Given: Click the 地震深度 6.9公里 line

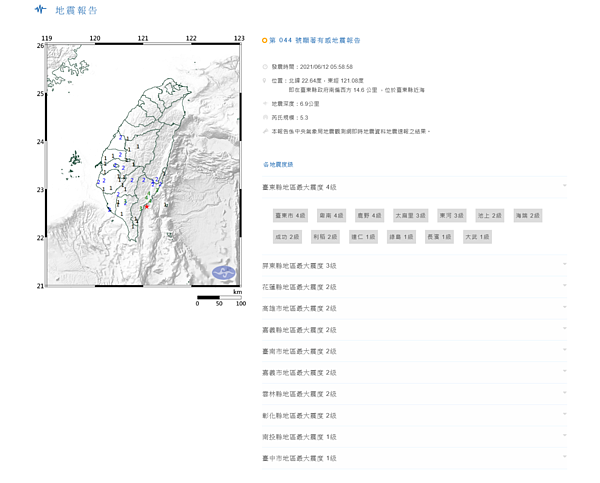Looking at the screenshot, I should pos(295,104).
